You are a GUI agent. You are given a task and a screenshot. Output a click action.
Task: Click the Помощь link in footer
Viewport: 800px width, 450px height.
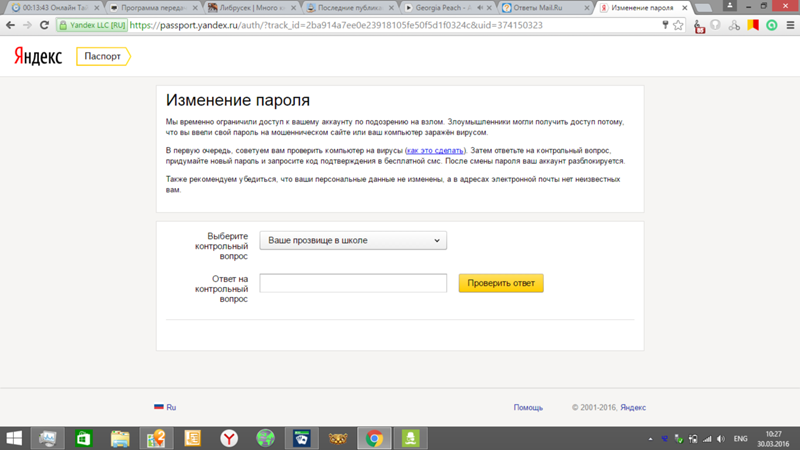pyautogui.click(x=528, y=407)
